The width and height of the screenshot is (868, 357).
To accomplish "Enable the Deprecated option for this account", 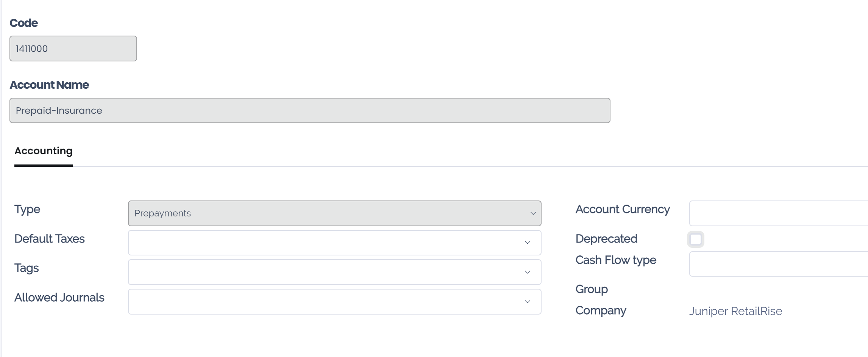I will [x=696, y=240].
